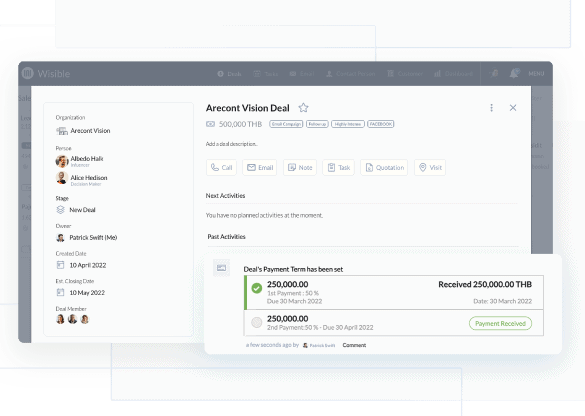Open the MENU in the header

point(536,74)
